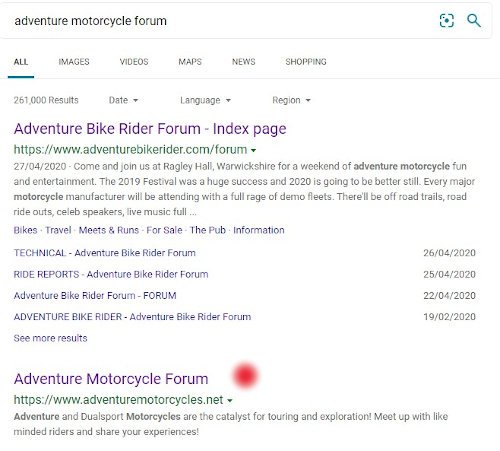Open The Pub sublink
Image resolution: width=500 pixels, height=451 pixels.
208,230
